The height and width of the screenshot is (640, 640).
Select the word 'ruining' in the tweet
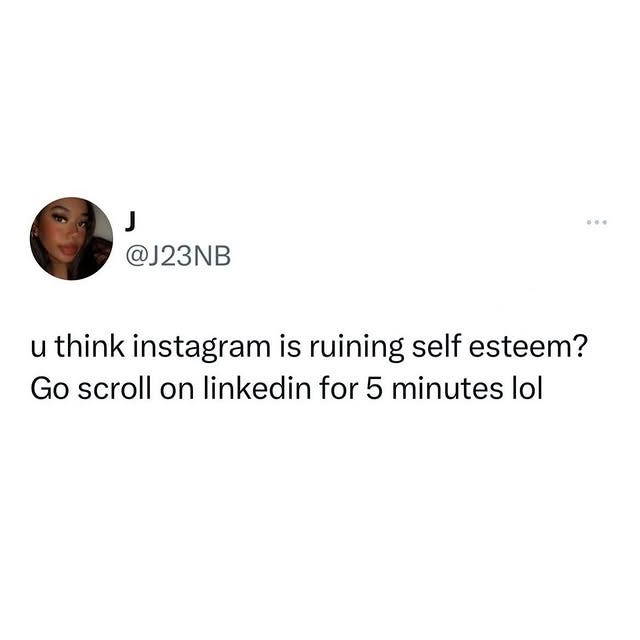coord(357,348)
